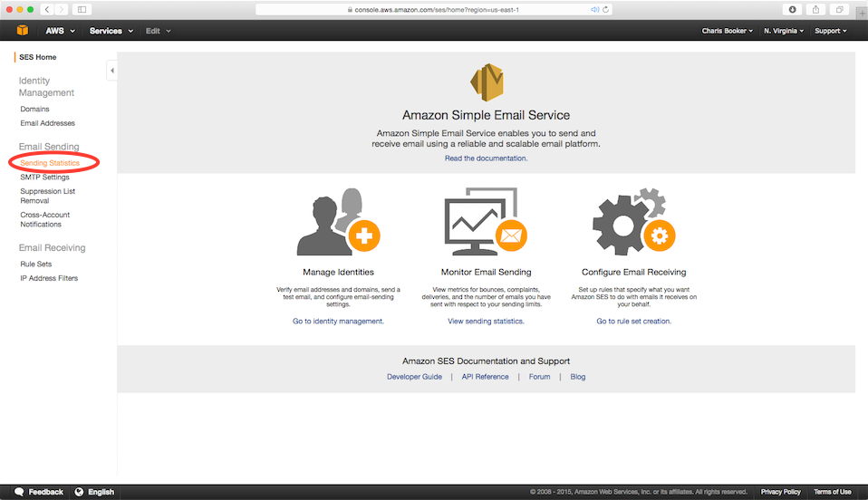
Task: Expand the Support dropdown
Action: [x=831, y=31]
